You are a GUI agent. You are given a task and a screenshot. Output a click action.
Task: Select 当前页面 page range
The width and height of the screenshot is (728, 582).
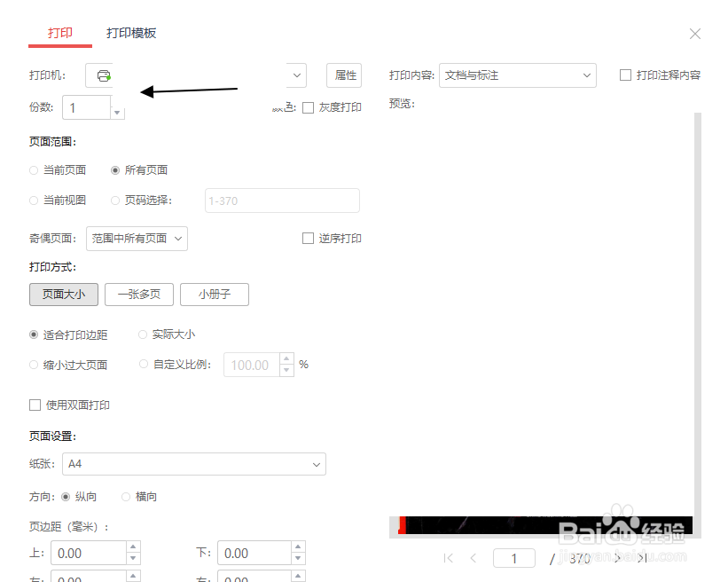(x=33, y=169)
